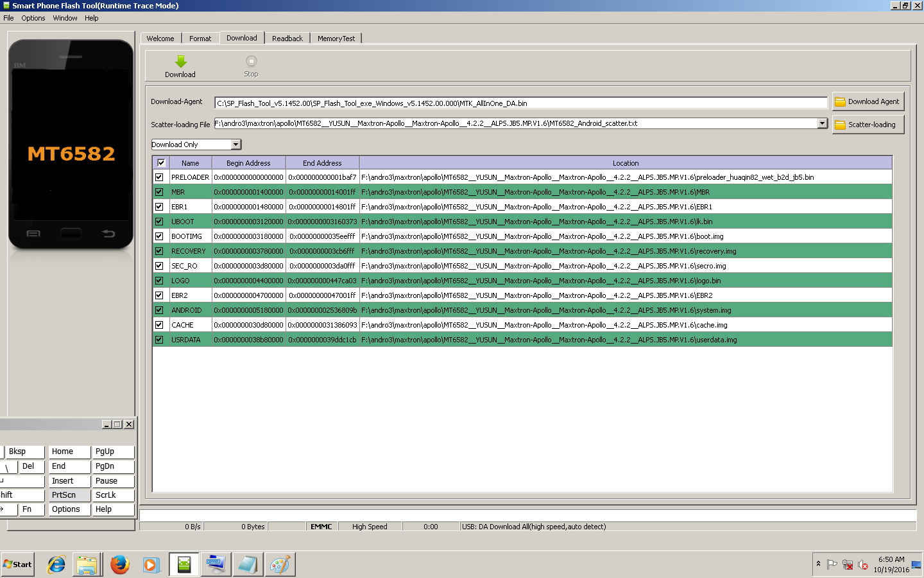Click the Stop icon in toolbar
The image size is (924, 578).
coord(251,61)
